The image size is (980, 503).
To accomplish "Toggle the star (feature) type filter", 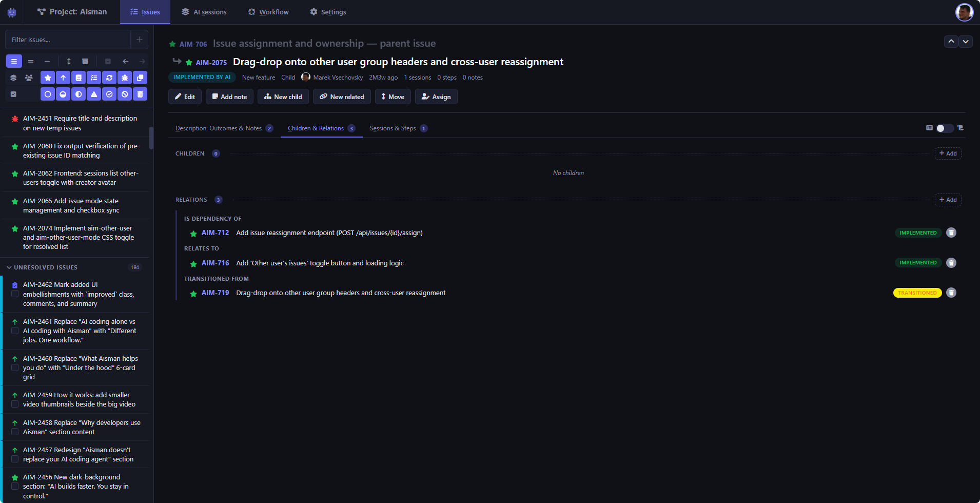I will point(48,78).
